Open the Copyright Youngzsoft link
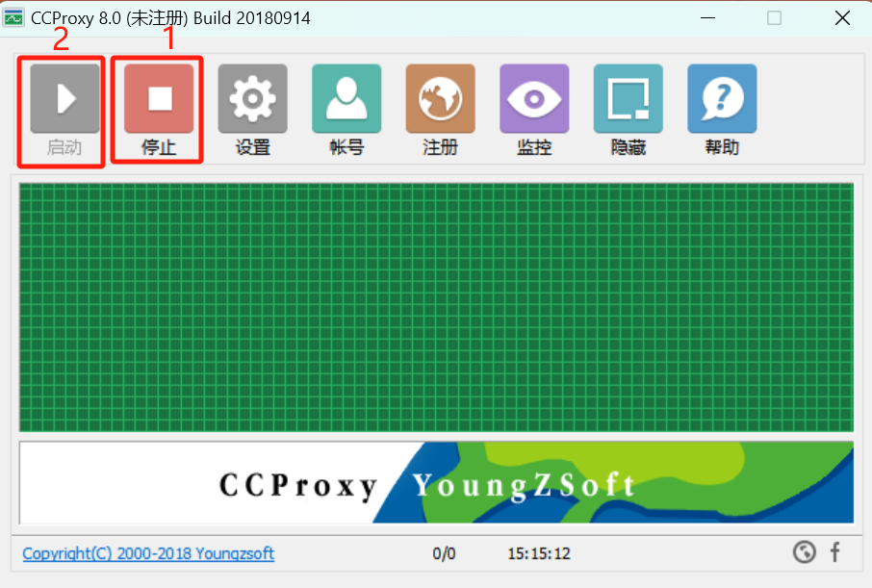The image size is (872, 588). click(148, 553)
